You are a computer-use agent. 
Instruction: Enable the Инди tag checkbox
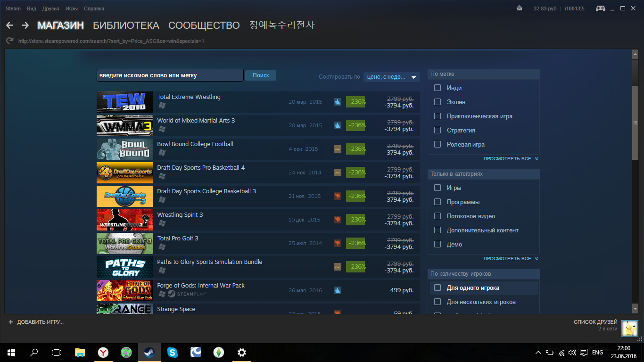pyautogui.click(x=438, y=88)
